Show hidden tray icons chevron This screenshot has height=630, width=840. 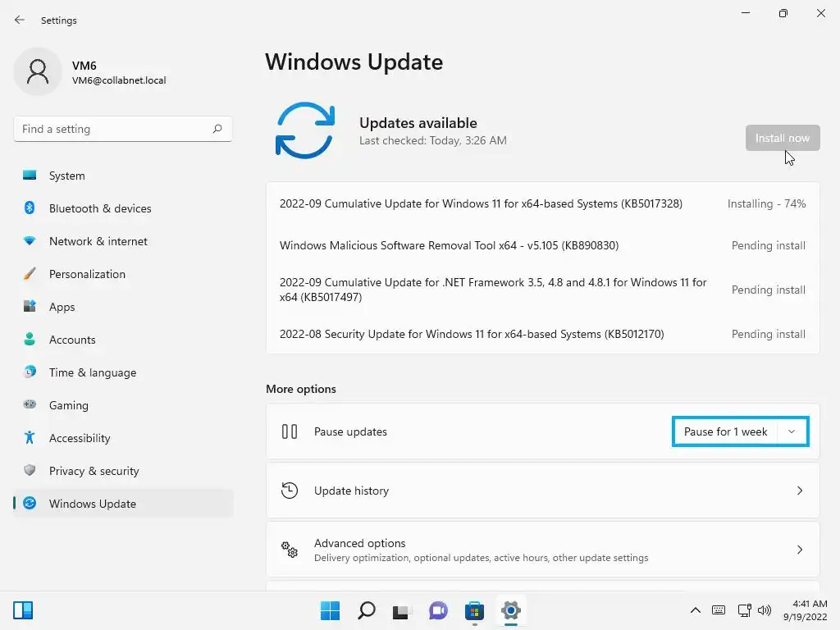click(696, 610)
